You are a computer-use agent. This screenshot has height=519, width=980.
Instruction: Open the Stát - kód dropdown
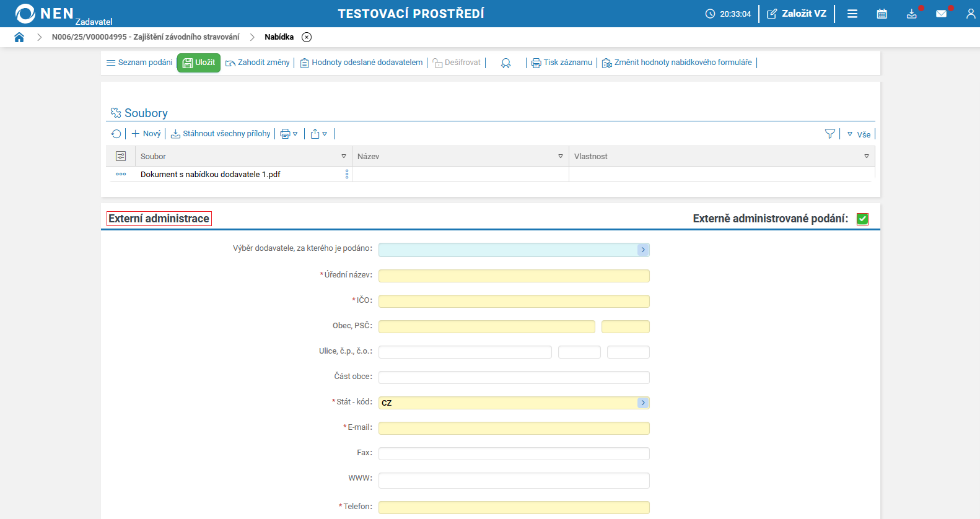643,403
